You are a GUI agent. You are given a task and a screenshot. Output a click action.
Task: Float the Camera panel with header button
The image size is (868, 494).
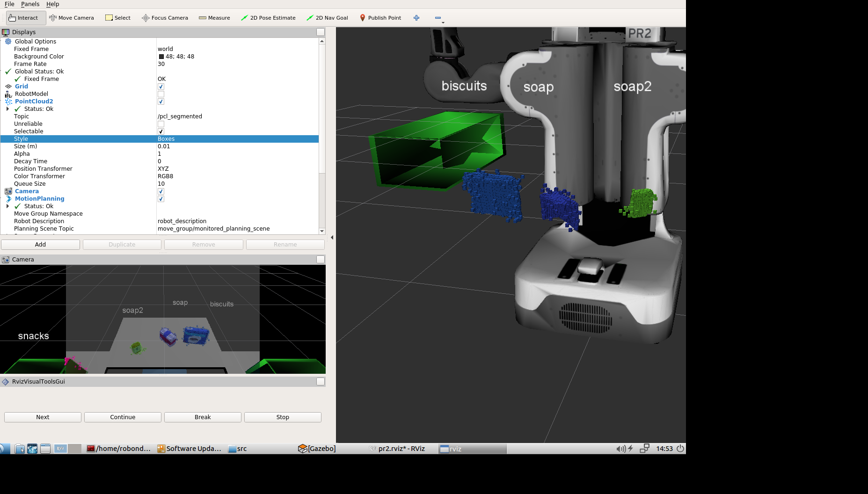[321, 260]
